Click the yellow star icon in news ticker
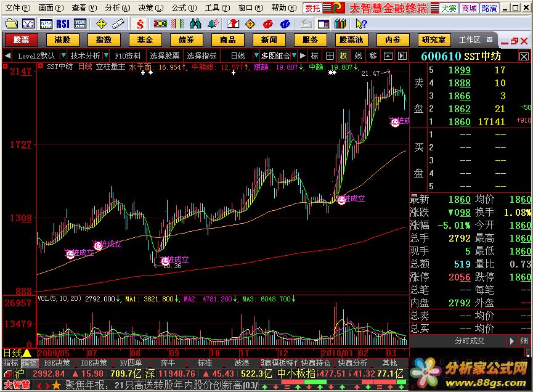The height and width of the screenshot is (392, 533). 56,385
